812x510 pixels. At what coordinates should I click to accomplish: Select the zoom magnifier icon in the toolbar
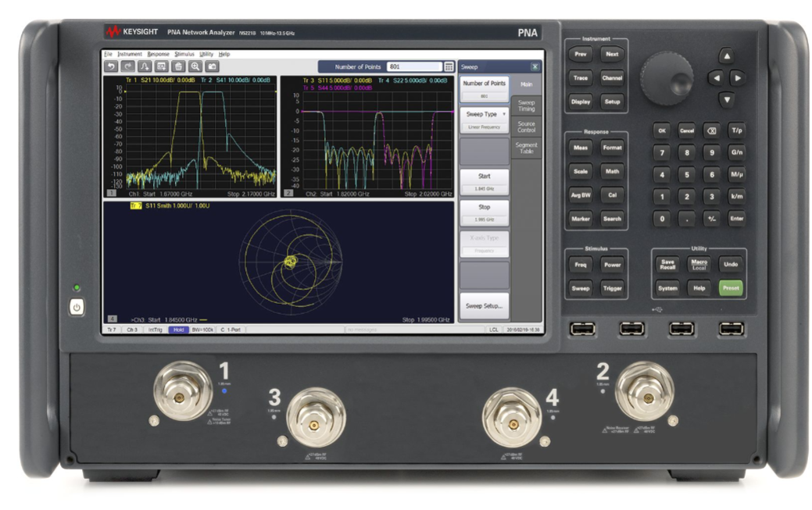[x=196, y=66]
